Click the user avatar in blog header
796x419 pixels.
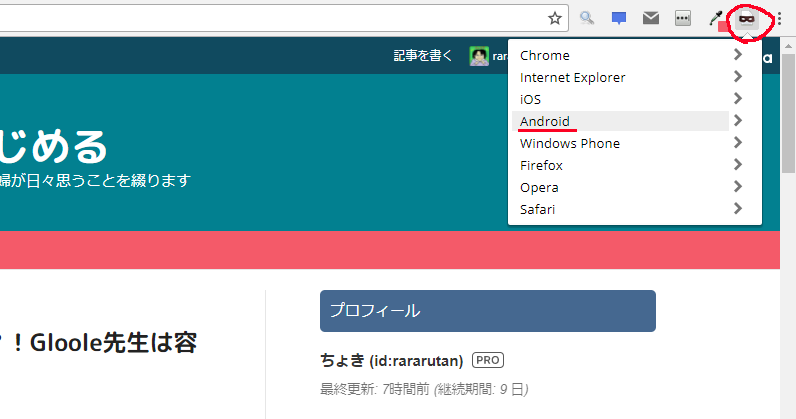click(x=479, y=56)
